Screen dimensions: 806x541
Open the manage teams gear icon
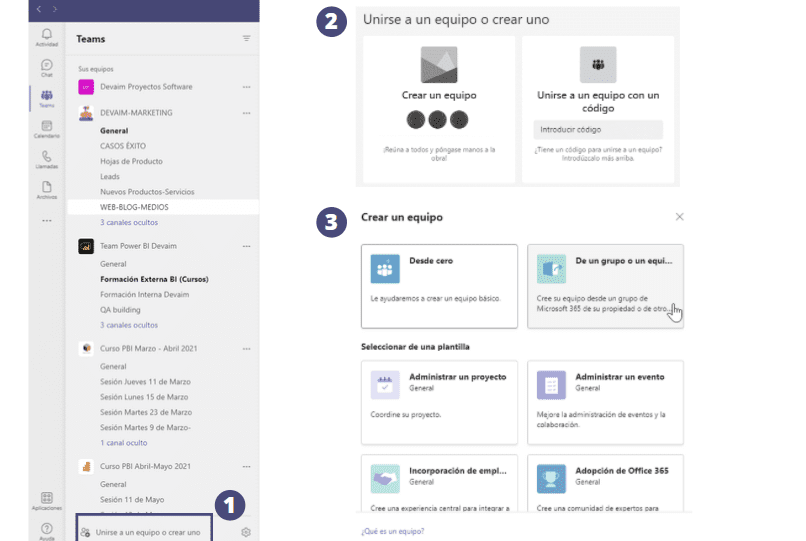click(246, 532)
